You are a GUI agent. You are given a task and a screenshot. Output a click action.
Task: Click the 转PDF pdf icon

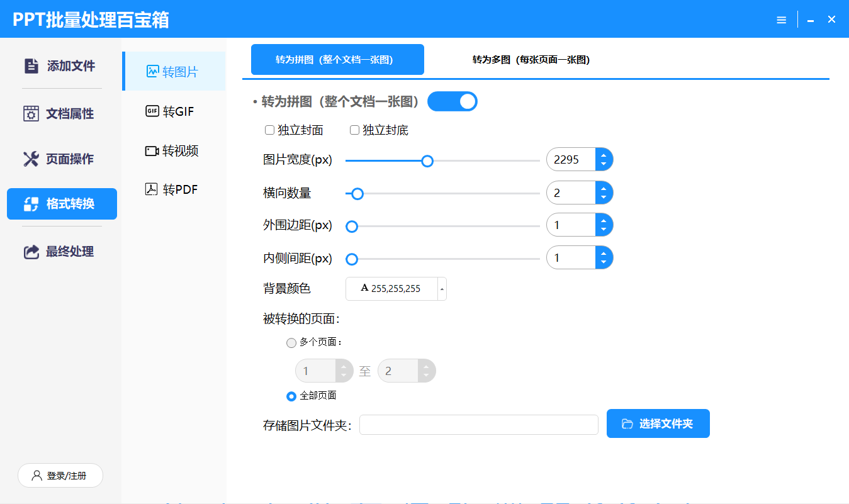click(152, 189)
